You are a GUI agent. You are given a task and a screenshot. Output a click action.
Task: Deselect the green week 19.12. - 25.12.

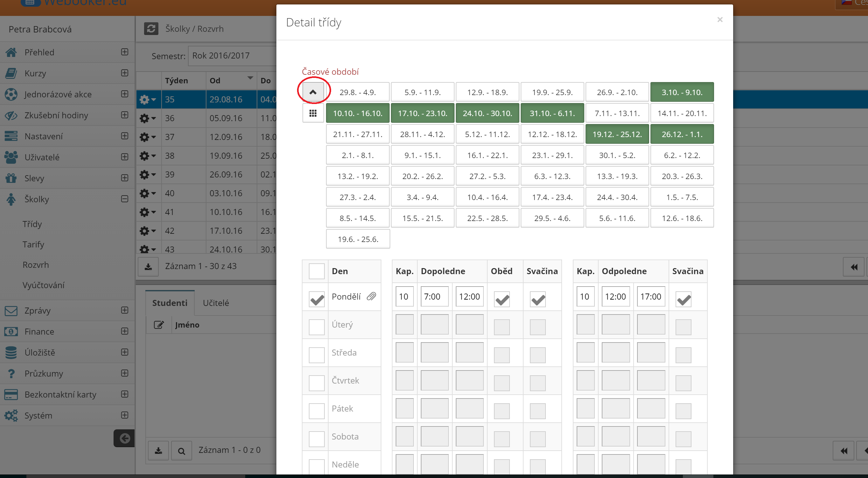point(617,135)
